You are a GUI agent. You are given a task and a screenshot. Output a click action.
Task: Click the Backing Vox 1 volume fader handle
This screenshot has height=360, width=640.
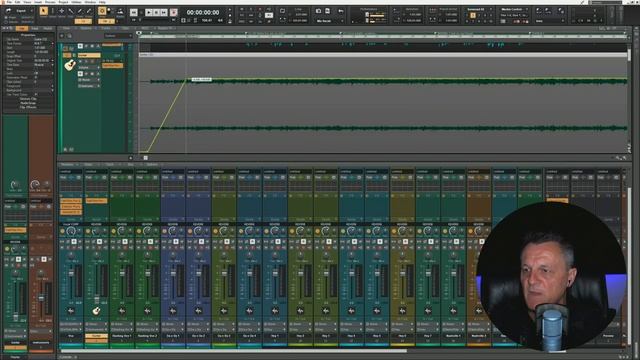coord(122,273)
